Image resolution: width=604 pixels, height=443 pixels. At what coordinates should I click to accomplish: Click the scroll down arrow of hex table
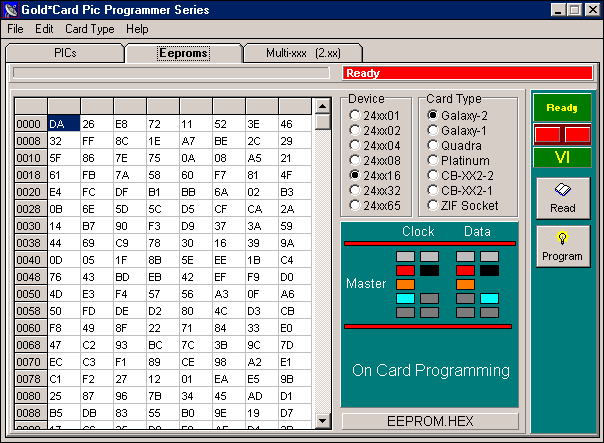point(323,421)
